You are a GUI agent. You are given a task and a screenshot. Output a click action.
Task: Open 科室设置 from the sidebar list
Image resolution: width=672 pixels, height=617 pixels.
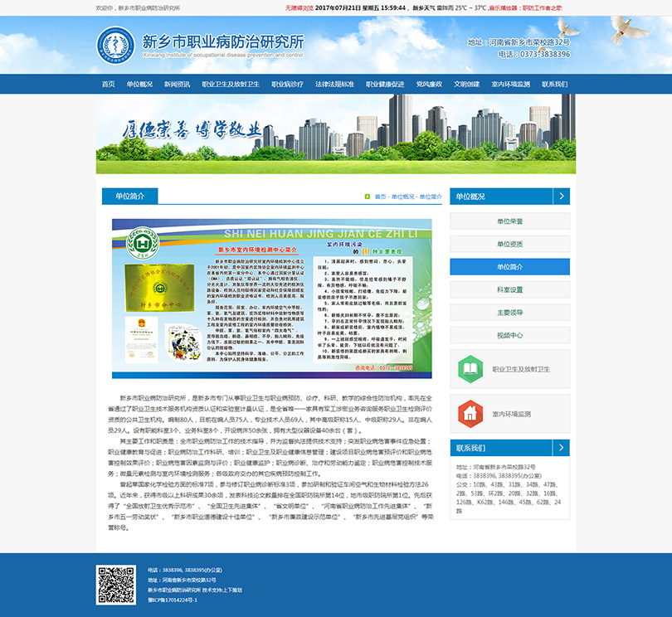coord(509,289)
